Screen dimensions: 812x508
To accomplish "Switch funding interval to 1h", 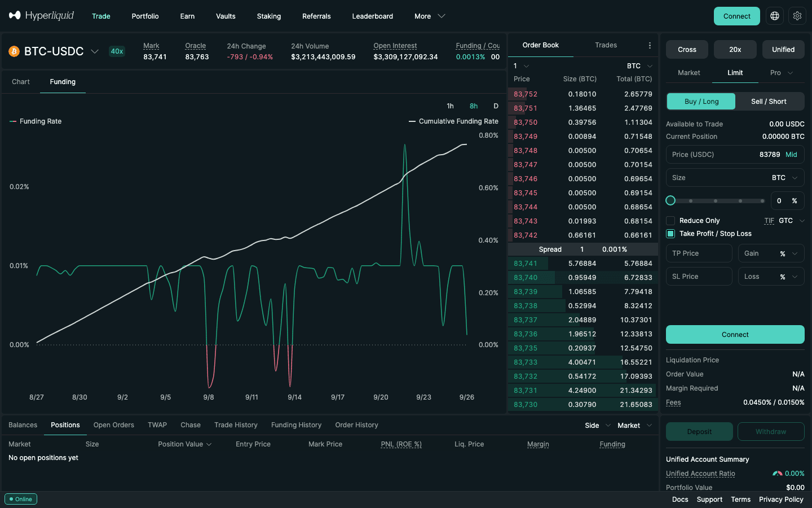I will pos(450,106).
